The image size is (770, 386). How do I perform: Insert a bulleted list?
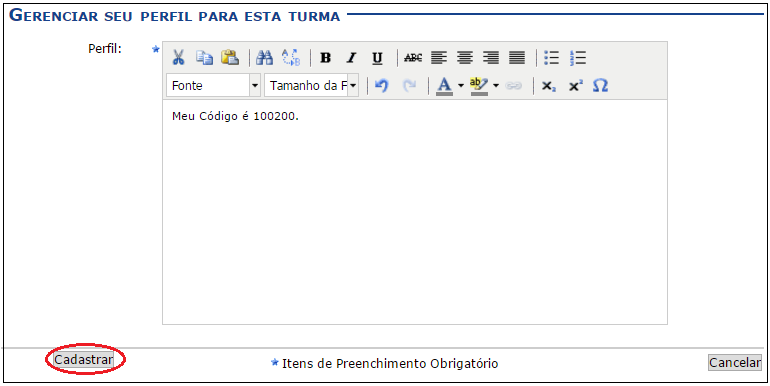(552, 58)
